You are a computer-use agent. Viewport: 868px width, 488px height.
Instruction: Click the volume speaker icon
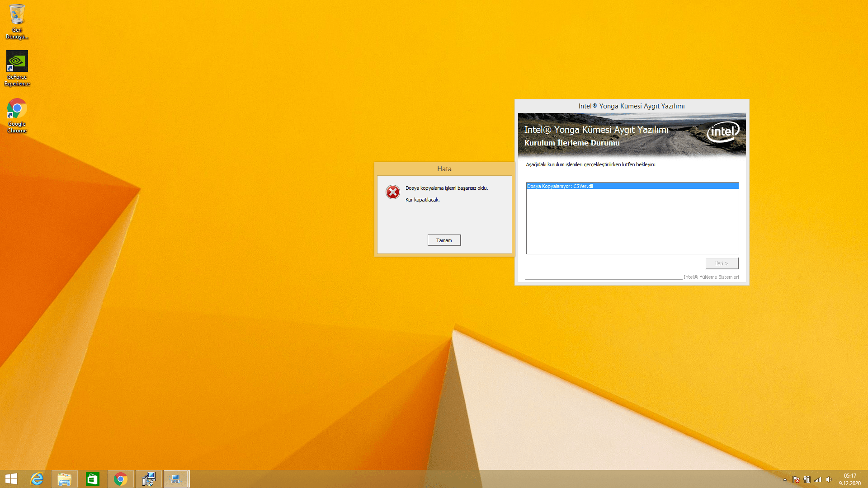click(x=829, y=479)
